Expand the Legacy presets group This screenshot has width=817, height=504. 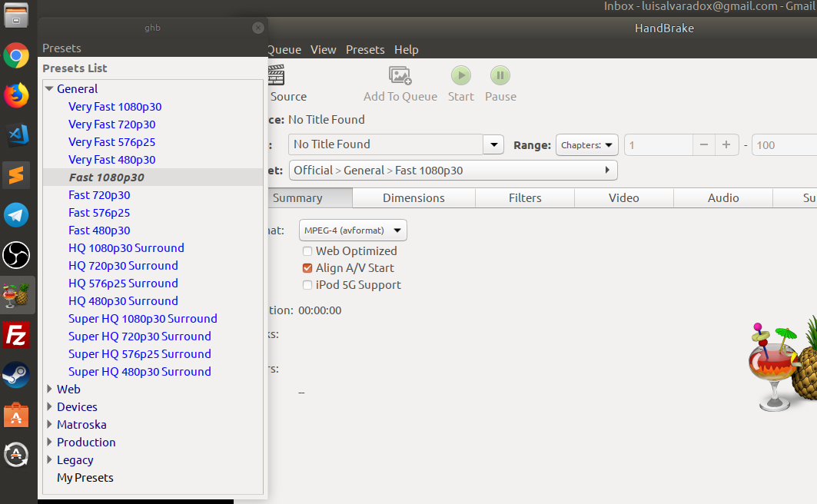click(49, 459)
